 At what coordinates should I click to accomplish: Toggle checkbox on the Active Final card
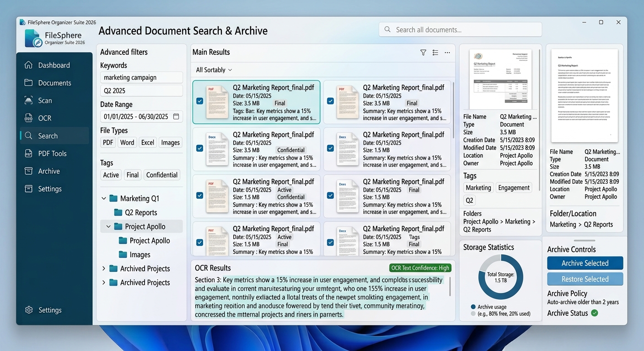tap(199, 242)
